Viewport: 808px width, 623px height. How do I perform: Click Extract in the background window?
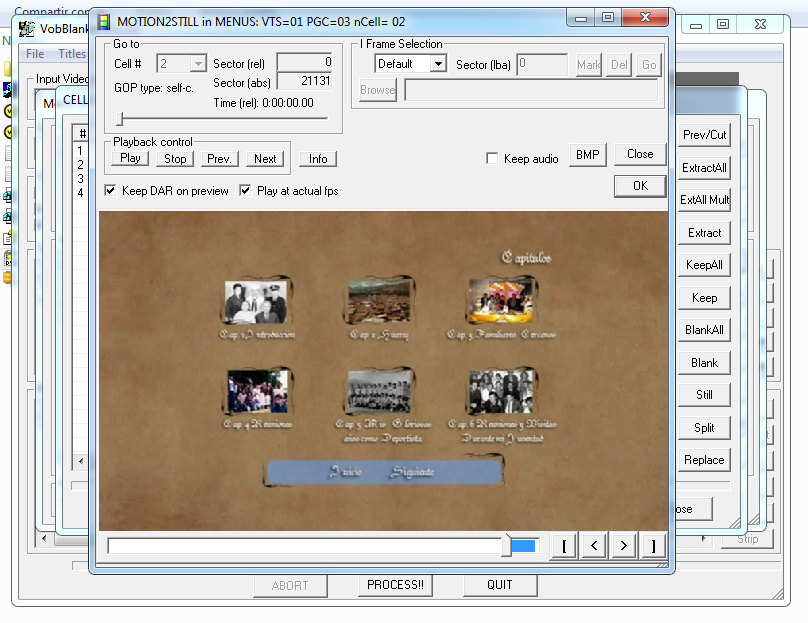click(704, 233)
